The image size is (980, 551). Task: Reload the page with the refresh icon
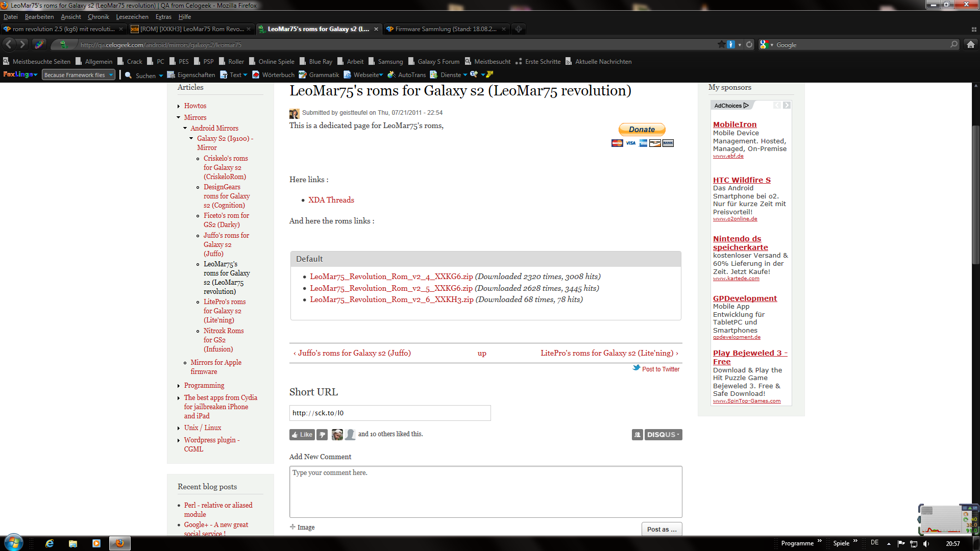749,45
